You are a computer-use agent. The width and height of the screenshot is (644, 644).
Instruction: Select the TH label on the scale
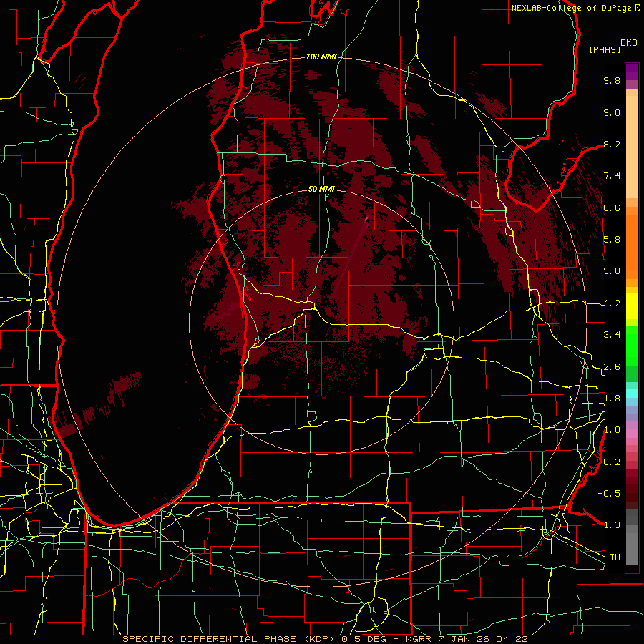pos(615,557)
